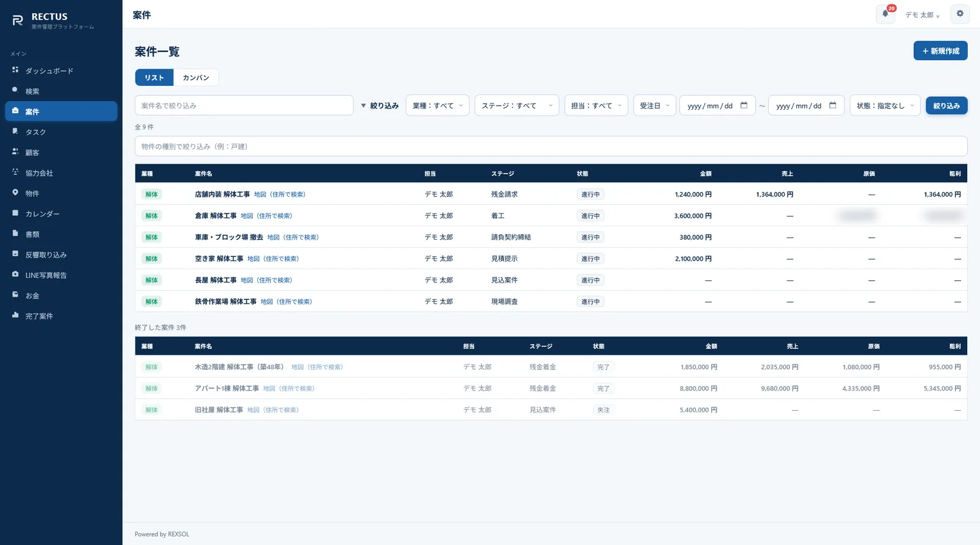Open the 木造2階建 解体工事（築48年） project
This screenshot has height=545, width=980.
(x=241, y=367)
